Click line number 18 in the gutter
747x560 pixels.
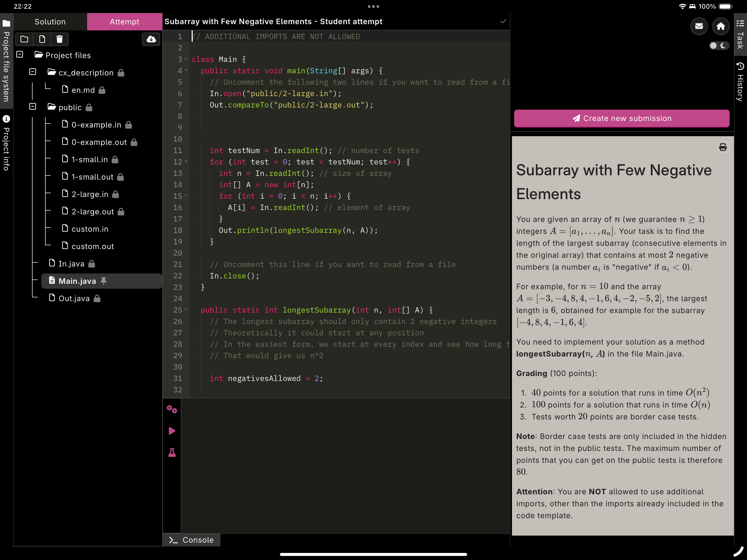pyautogui.click(x=178, y=230)
